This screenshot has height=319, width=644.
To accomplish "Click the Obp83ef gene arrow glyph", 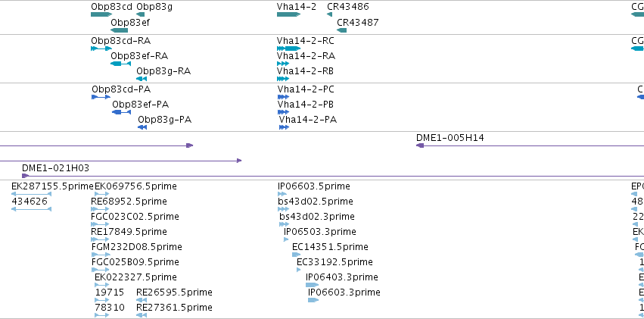I will (x=119, y=30).
